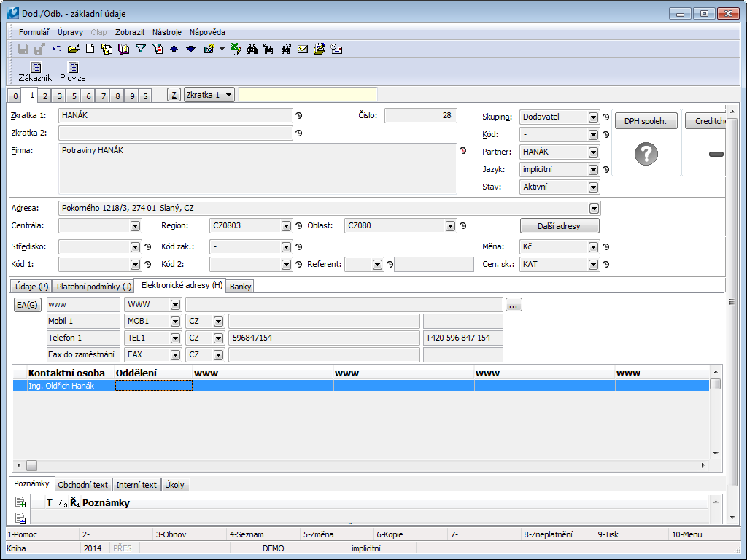Switch to the Platební podmínky (J) tab
This screenshot has height=560, width=747.
click(x=94, y=287)
